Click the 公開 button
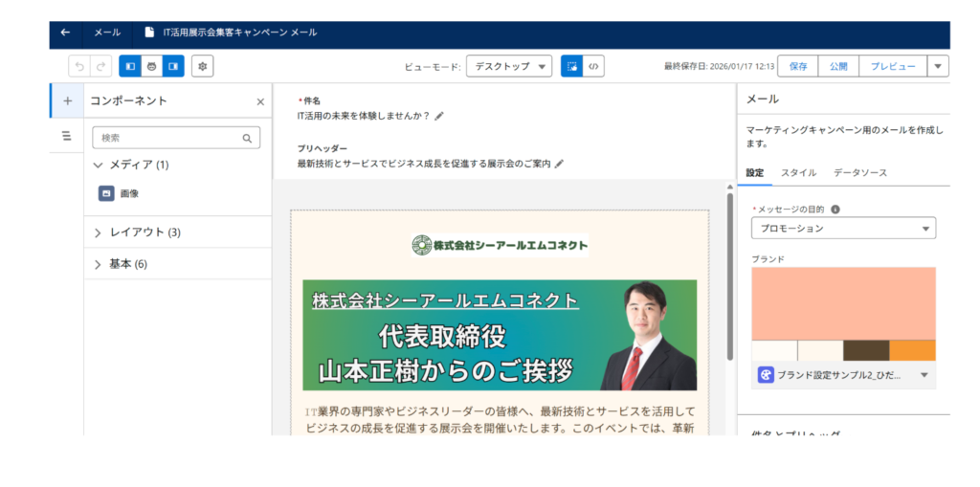 (x=838, y=66)
